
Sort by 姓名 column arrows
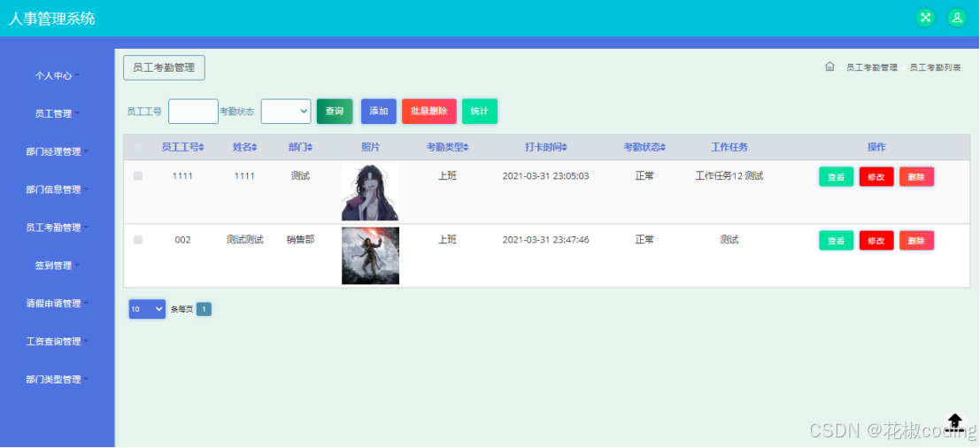(x=254, y=148)
